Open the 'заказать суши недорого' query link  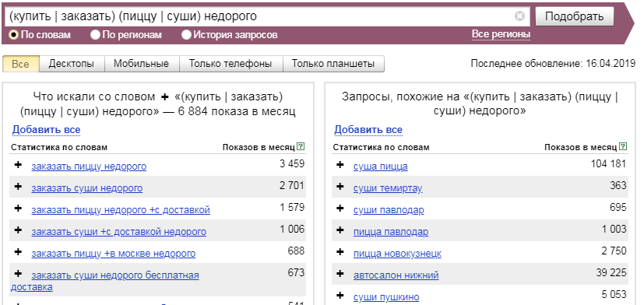coord(87,188)
